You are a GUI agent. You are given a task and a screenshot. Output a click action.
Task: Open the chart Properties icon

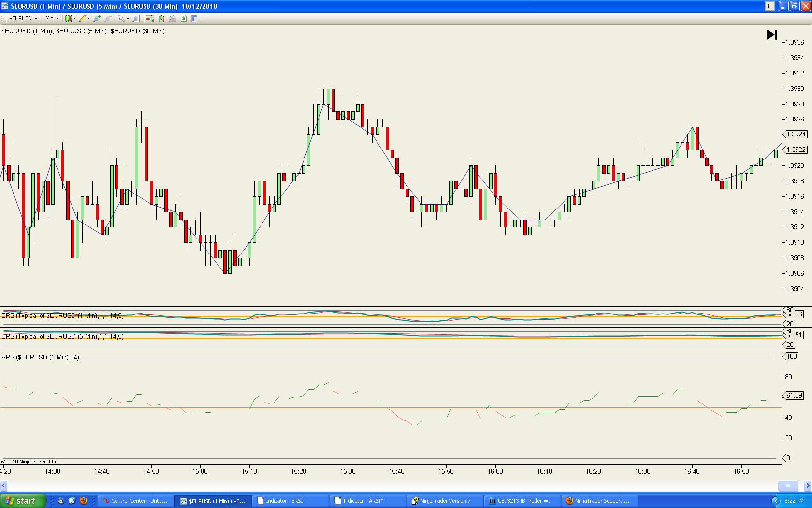pos(195,18)
